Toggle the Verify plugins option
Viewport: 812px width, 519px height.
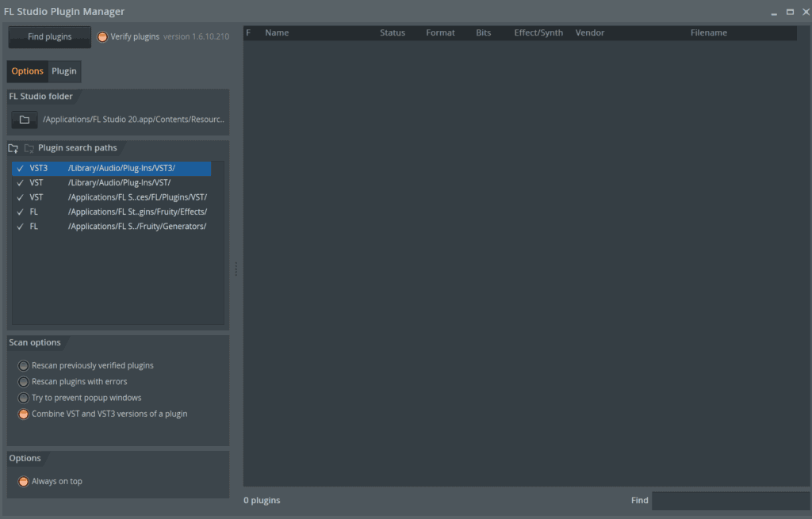[102, 36]
